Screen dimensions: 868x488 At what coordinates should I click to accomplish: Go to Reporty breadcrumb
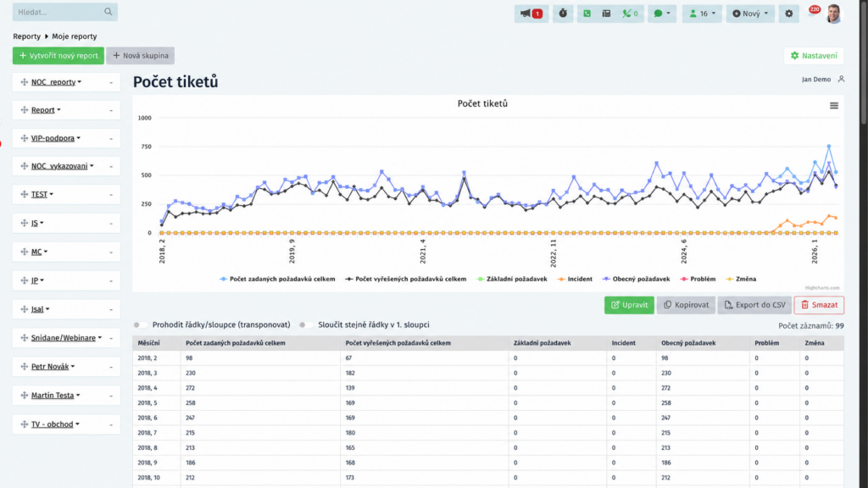pos(26,36)
